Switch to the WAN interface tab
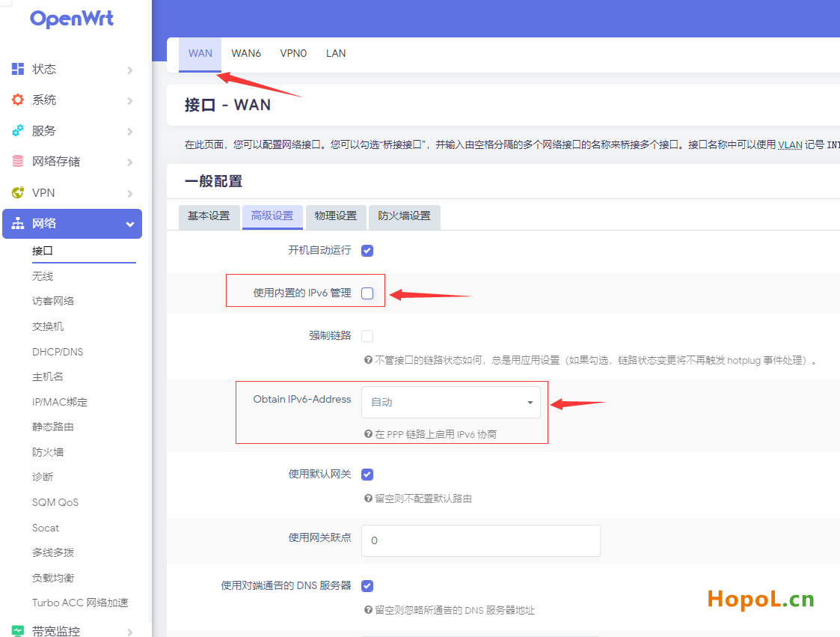The width and height of the screenshot is (840, 637). (x=200, y=54)
